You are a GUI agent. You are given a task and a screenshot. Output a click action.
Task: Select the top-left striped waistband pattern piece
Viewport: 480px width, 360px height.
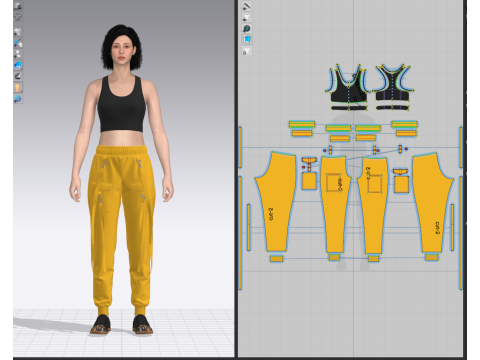(302, 125)
